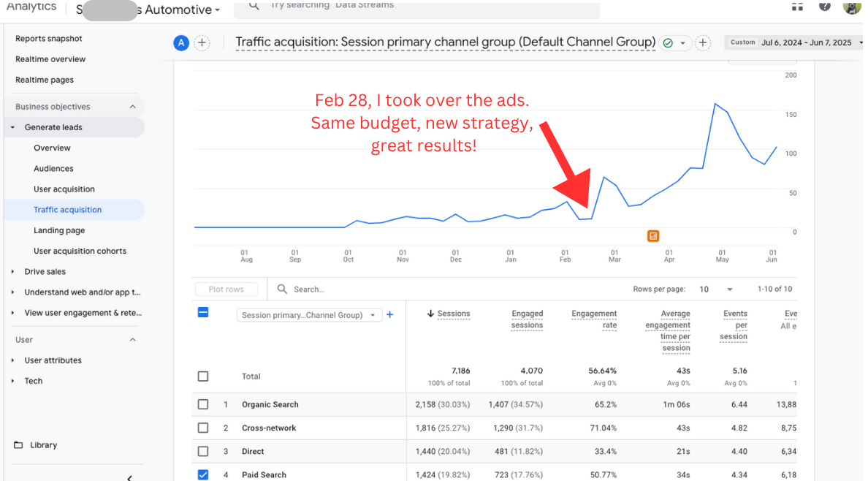
Task: Go to User acquisition cohorts report
Action: pyautogui.click(x=80, y=251)
